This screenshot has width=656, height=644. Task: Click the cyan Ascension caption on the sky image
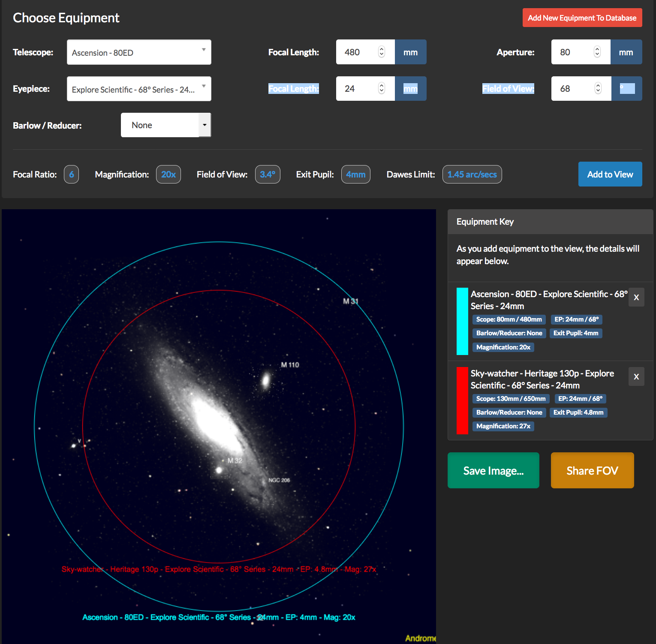[219, 617]
